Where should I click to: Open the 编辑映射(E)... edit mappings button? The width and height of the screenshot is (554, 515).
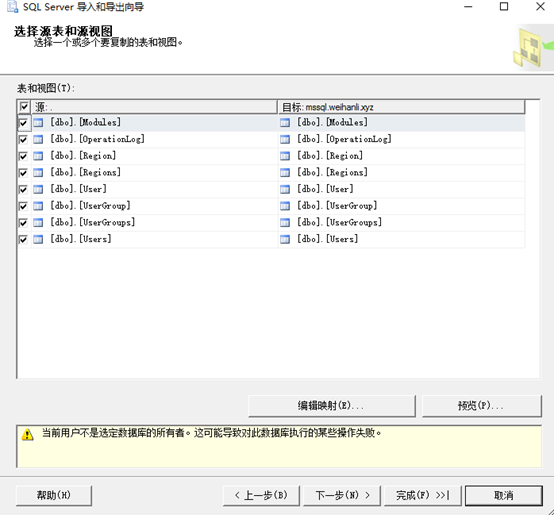coord(331,406)
